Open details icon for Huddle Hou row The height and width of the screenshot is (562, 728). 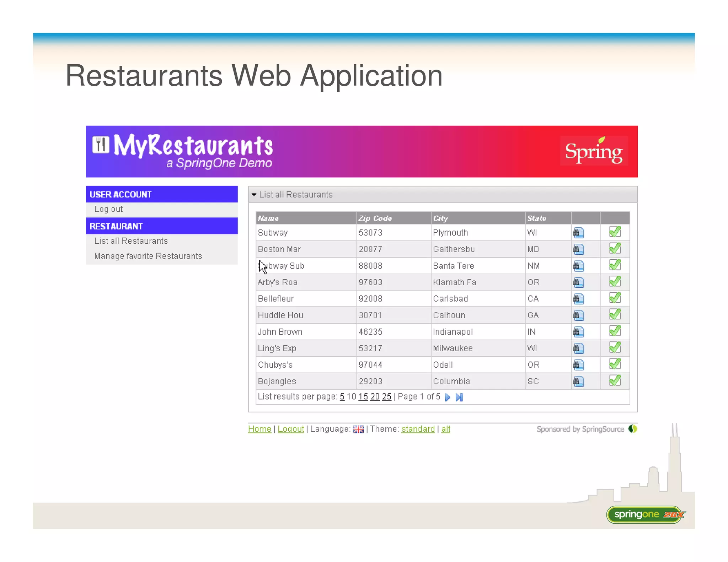(x=578, y=315)
